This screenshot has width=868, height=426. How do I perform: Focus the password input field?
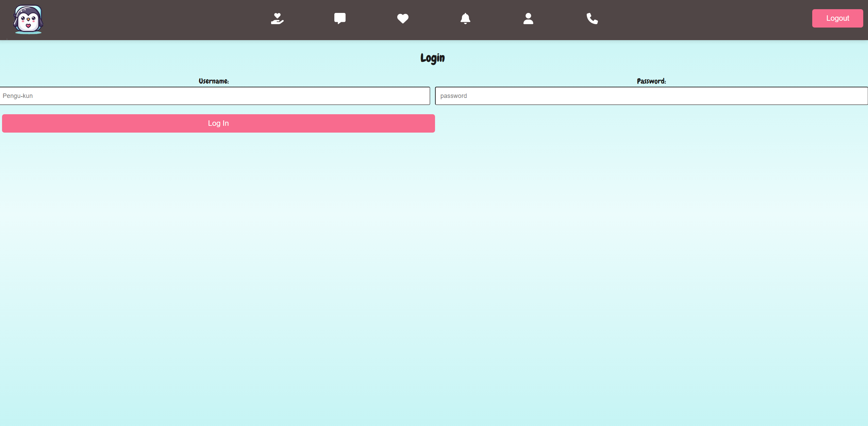[x=651, y=96]
